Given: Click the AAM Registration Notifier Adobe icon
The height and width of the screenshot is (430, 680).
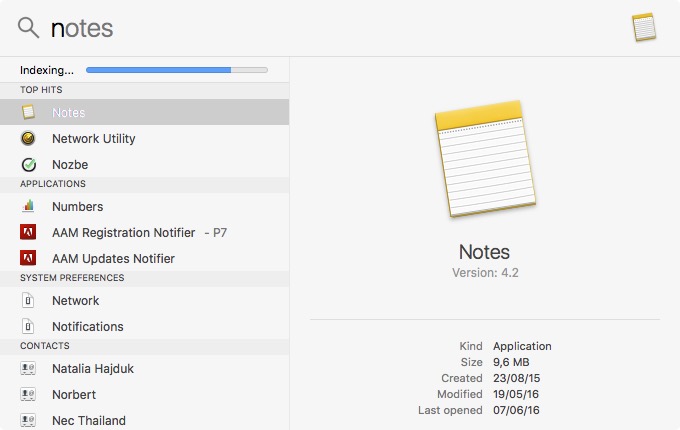Looking at the screenshot, I should [28, 232].
